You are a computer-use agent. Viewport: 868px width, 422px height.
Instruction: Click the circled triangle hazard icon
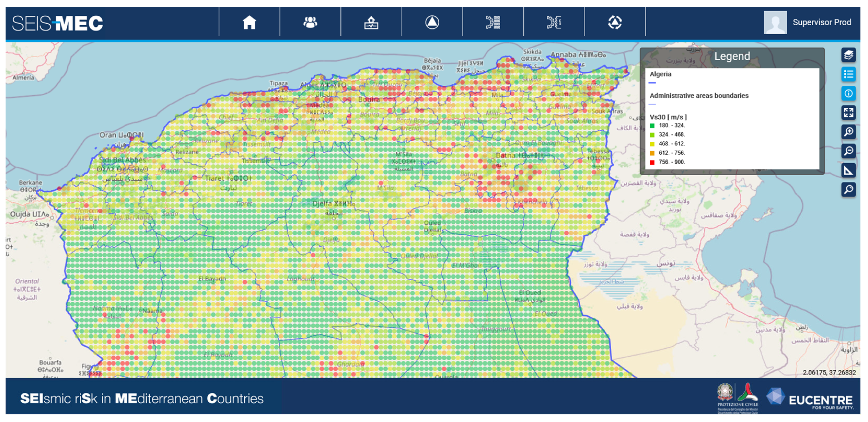(432, 23)
